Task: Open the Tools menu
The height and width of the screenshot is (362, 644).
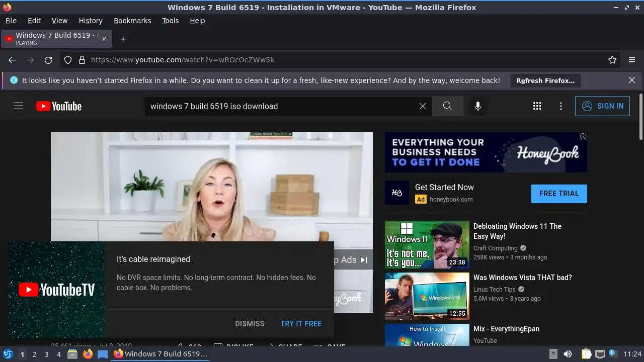Action: pyautogui.click(x=170, y=21)
